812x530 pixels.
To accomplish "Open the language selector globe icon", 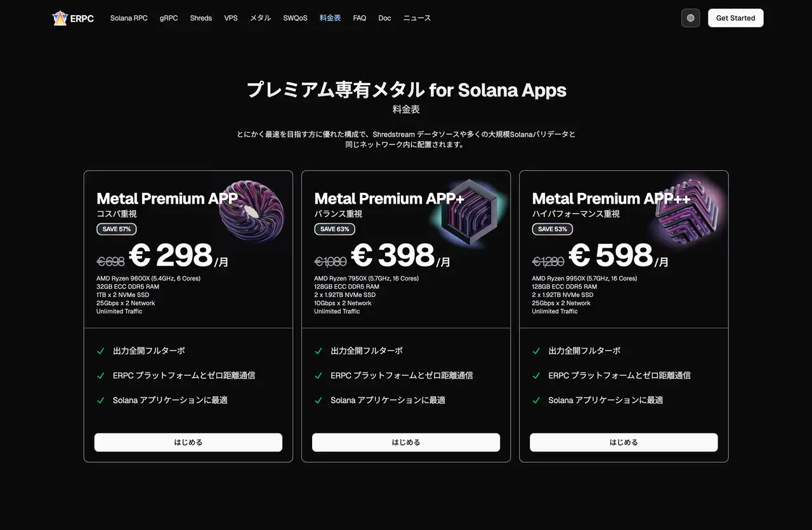I will (690, 18).
